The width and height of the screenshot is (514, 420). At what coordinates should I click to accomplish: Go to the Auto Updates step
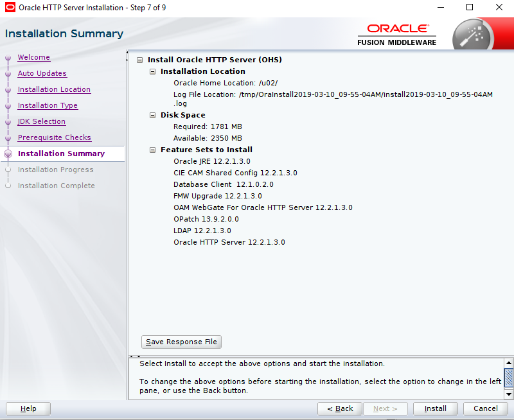click(x=42, y=73)
